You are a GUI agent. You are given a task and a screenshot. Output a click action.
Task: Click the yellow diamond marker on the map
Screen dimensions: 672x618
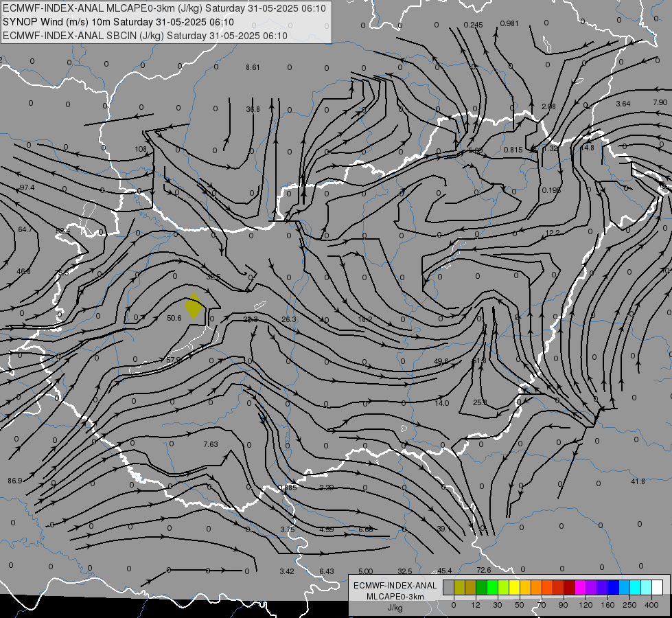[x=194, y=306]
